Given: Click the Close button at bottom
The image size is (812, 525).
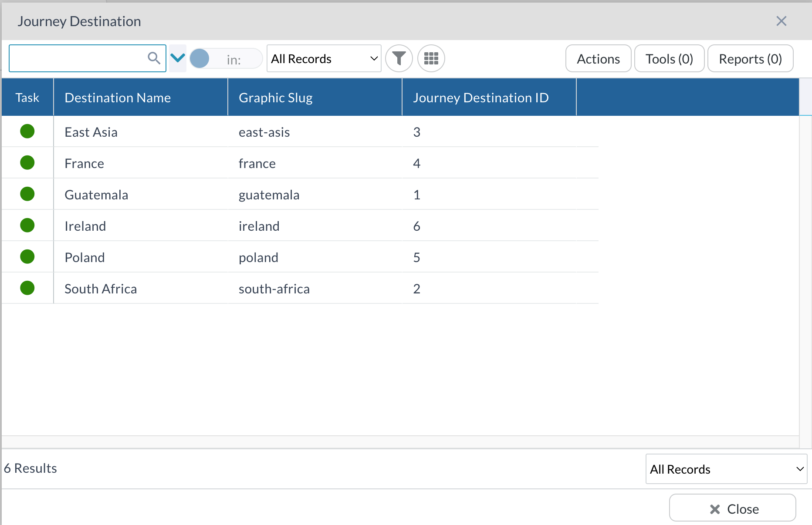Looking at the screenshot, I should coord(733,508).
